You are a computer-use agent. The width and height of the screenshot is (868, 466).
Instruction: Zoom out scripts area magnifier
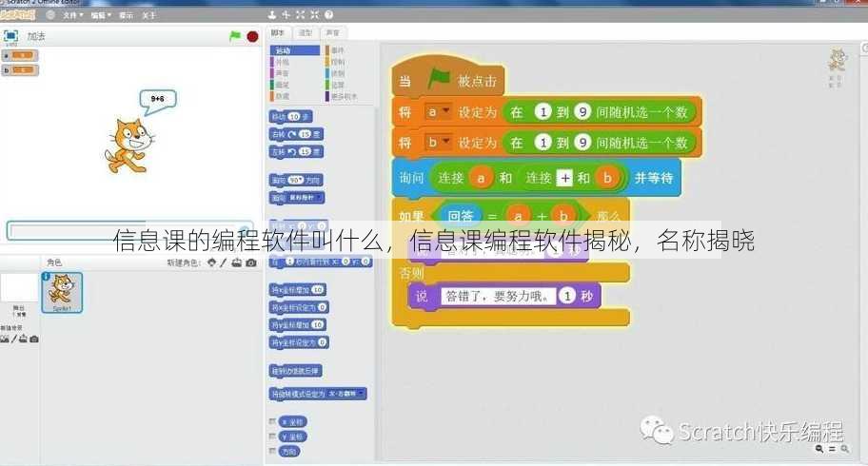[x=819, y=449]
